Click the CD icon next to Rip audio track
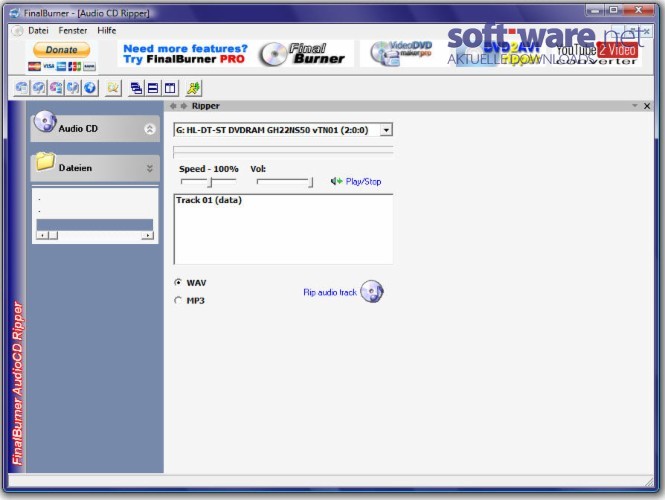The image size is (665, 500). coord(372,292)
